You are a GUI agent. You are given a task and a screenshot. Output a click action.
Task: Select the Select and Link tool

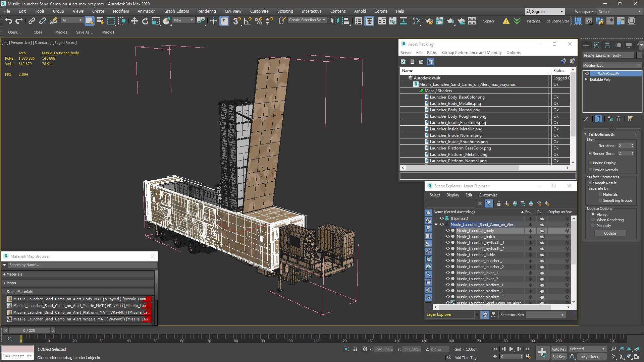click(32, 21)
